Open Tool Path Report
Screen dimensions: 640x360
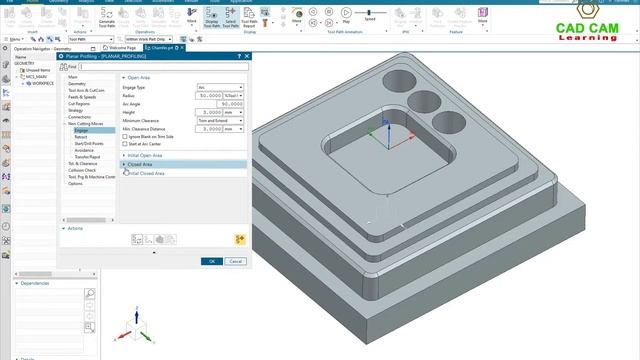(x=249, y=18)
